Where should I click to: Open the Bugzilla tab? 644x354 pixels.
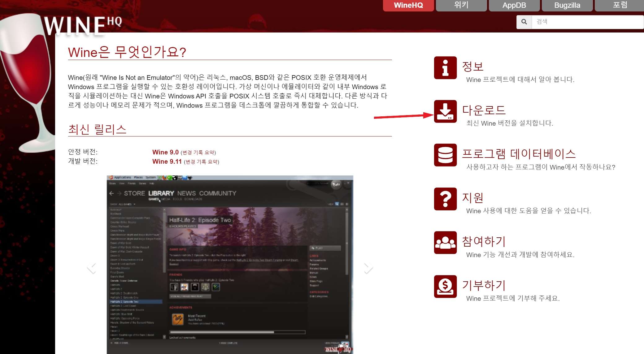[x=567, y=5]
